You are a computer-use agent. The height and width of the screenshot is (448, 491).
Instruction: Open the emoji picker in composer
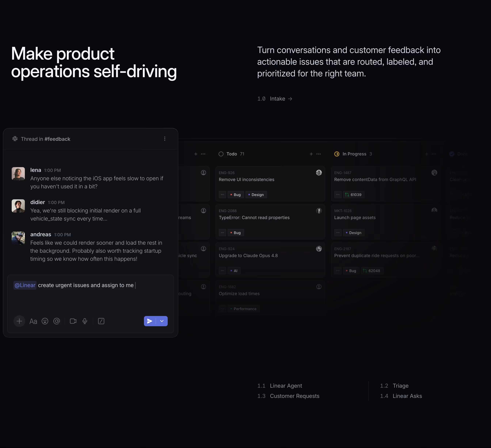[45, 321]
